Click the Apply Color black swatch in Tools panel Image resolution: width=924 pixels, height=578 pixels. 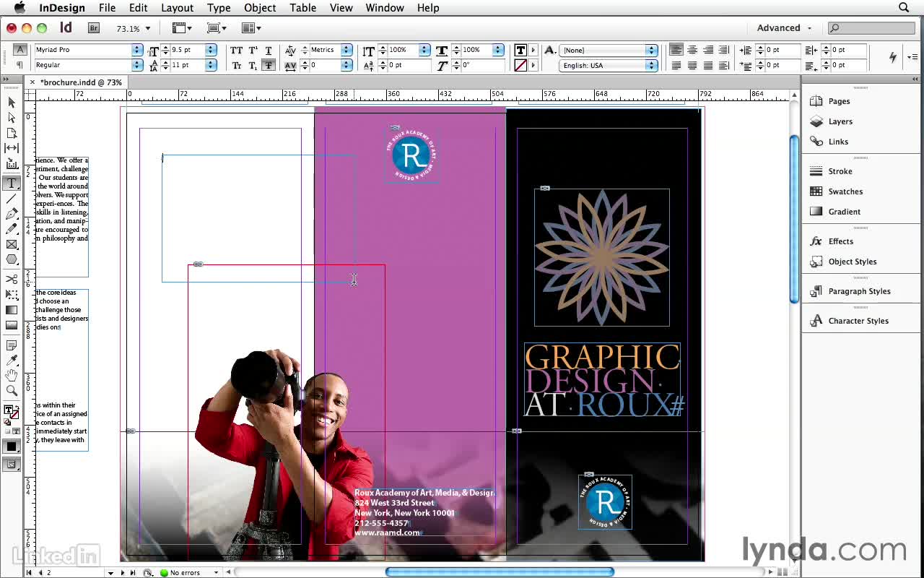[x=11, y=447]
